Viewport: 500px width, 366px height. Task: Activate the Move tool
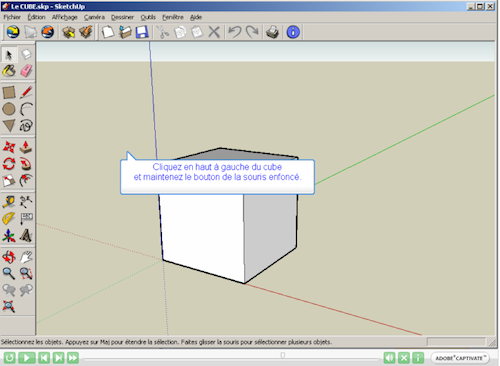9,147
